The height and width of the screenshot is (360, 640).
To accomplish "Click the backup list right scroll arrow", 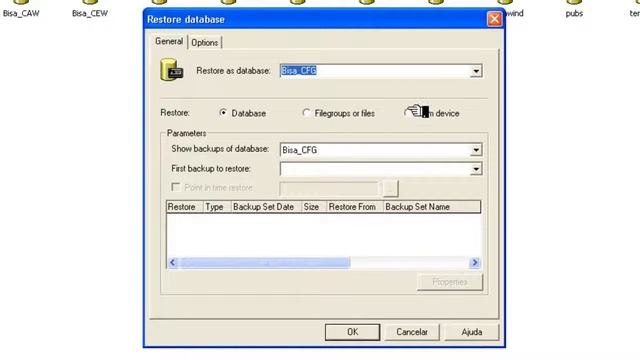I will click(x=475, y=262).
